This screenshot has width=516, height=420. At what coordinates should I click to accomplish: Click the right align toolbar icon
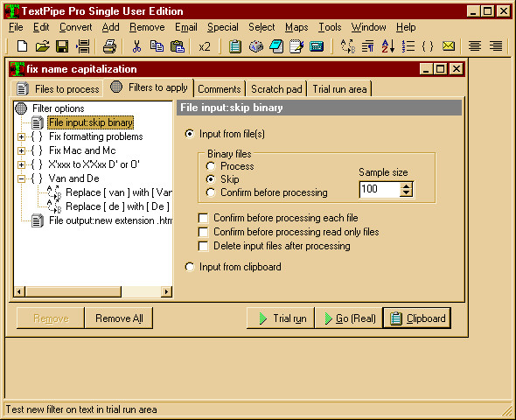(x=495, y=45)
